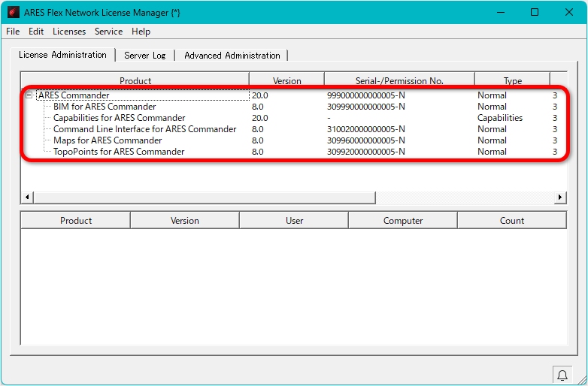Click the Serial-/Permission No. column header
Image resolution: width=588 pixels, height=386 pixels.
click(x=399, y=80)
